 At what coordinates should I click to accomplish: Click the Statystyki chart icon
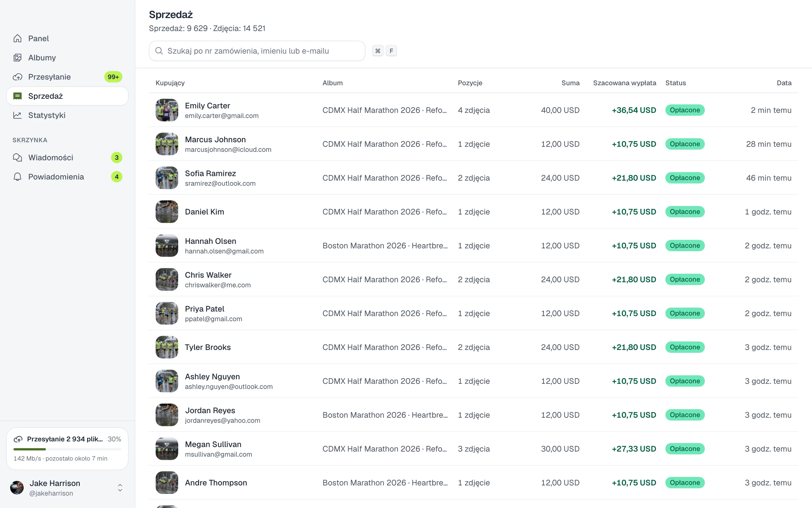point(17,115)
